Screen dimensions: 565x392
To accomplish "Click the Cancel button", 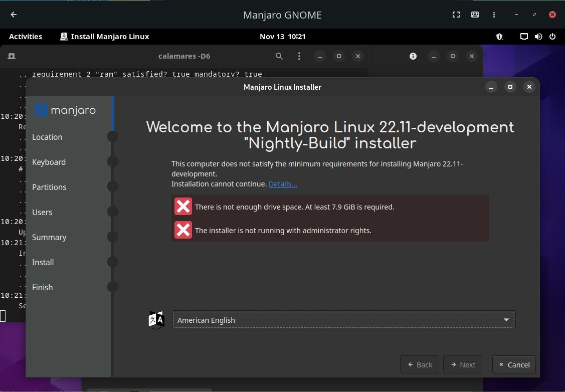I will 514,364.
